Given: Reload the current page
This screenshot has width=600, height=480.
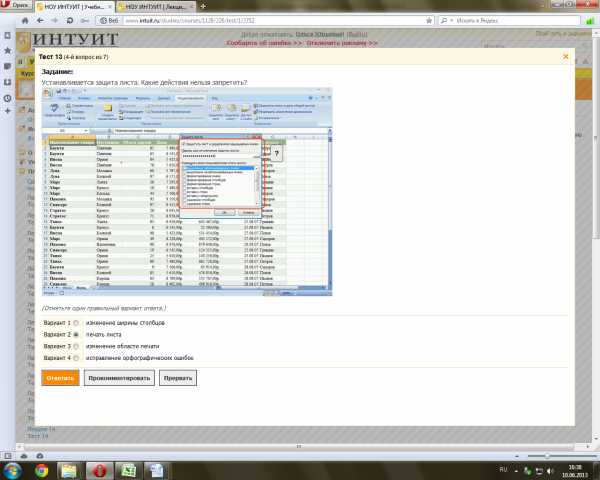Looking at the screenshot, I should coord(70,21).
